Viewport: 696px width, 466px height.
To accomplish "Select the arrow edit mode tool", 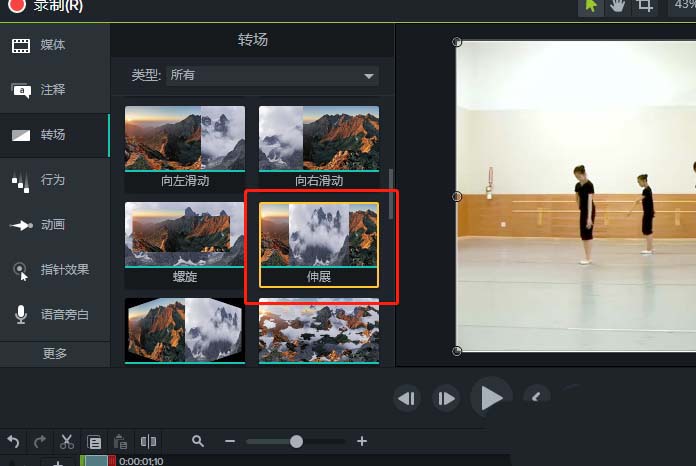I will 591,6.
